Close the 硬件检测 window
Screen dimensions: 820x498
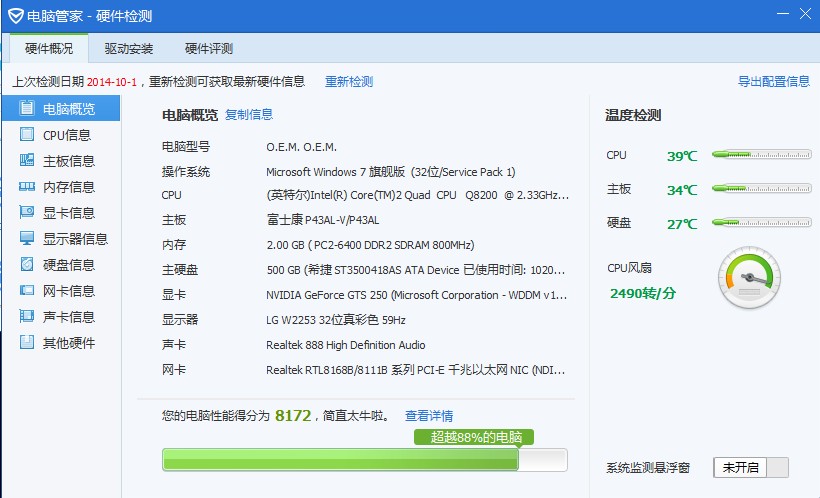[x=805, y=14]
